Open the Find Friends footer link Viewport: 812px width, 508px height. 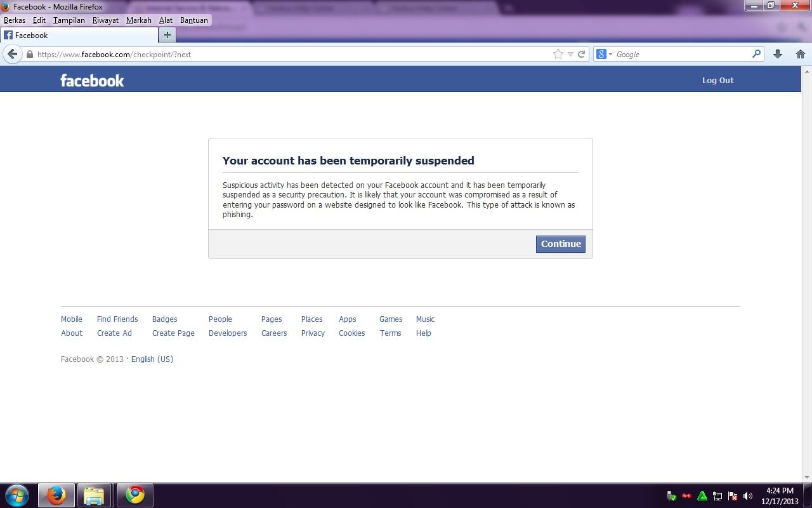117,319
